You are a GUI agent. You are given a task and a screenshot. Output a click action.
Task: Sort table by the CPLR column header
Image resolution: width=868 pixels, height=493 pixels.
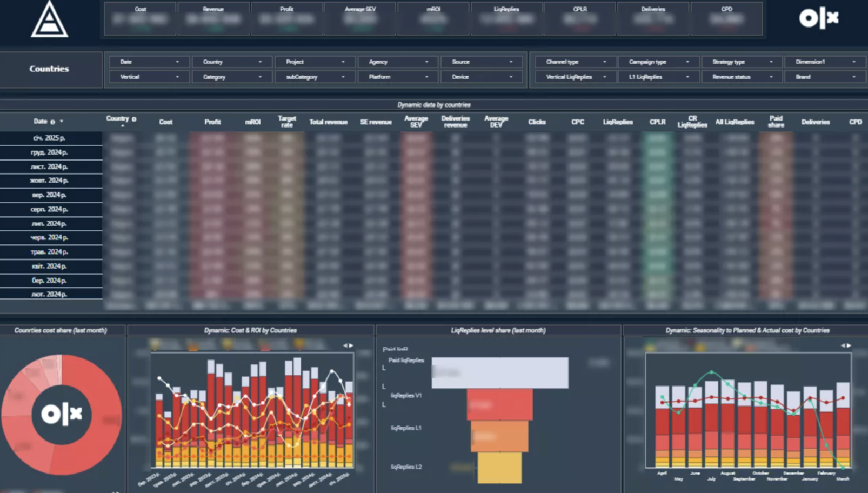657,122
